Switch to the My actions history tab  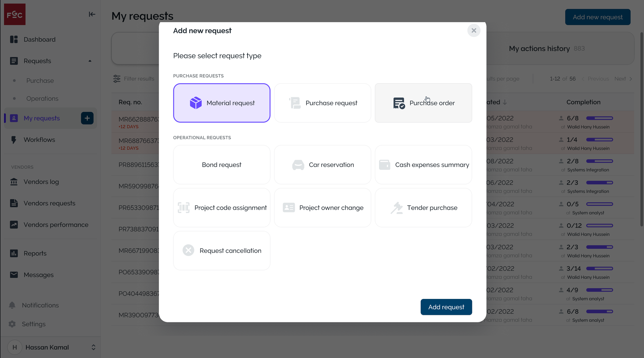pyautogui.click(x=546, y=49)
